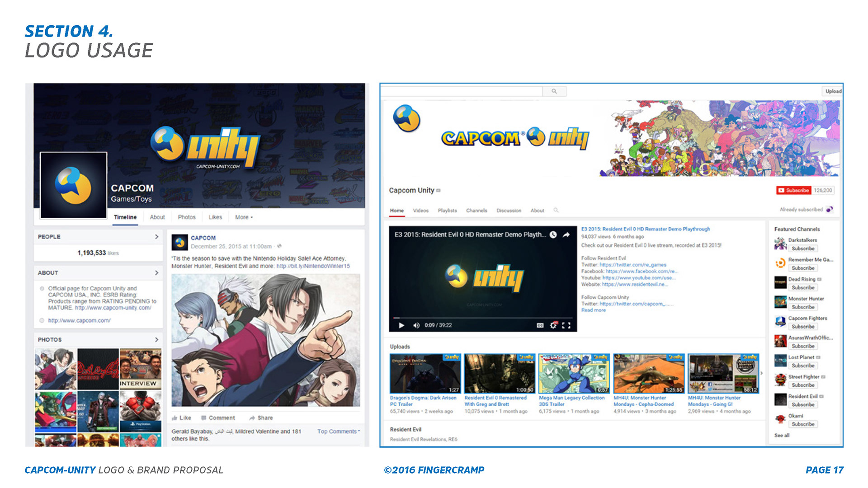The width and height of the screenshot is (868, 488).
Task: Click the YouTube search magnifier button
Action: [x=554, y=91]
